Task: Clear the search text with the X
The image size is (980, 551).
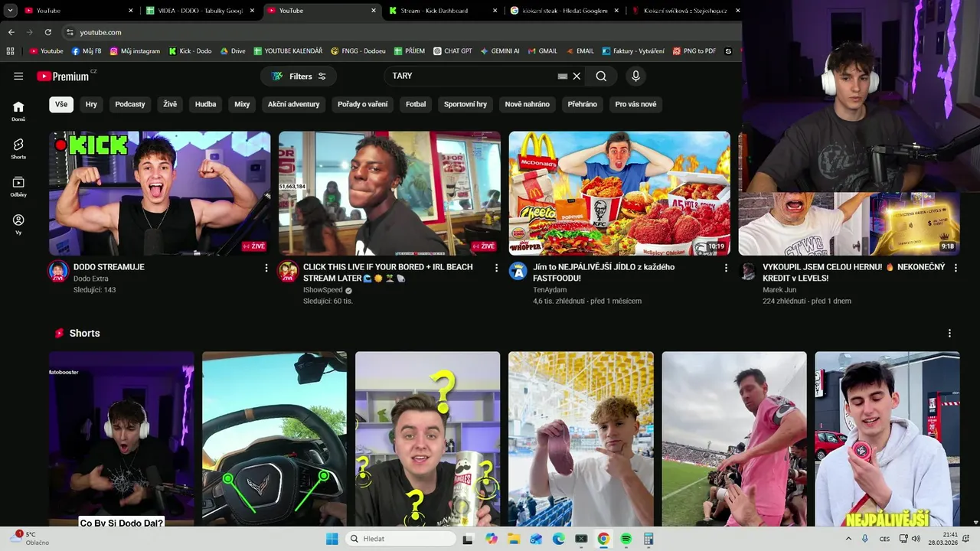Action: (577, 76)
